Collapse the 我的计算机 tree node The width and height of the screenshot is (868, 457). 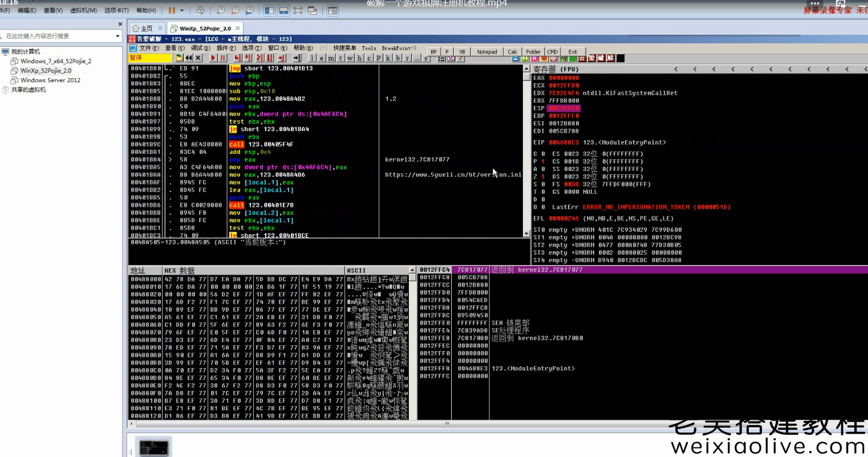(6, 52)
